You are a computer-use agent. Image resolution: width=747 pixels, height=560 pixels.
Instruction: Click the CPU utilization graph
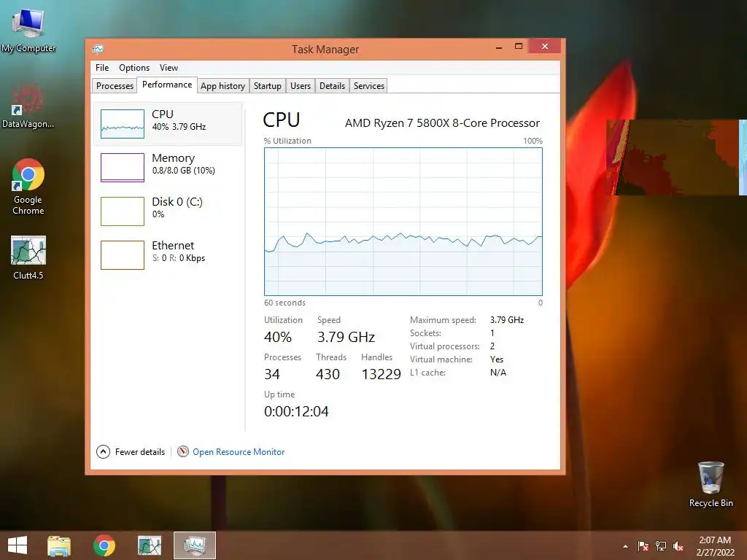point(403,222)
